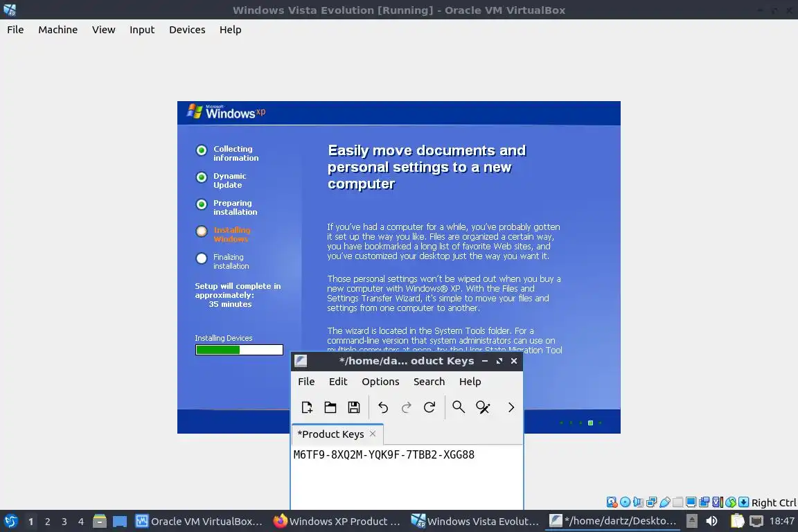Click the show desktop icon in taskbar
The width and height of the screenshot is (798, 532).
pyautogui.click(x=120, y=521)
